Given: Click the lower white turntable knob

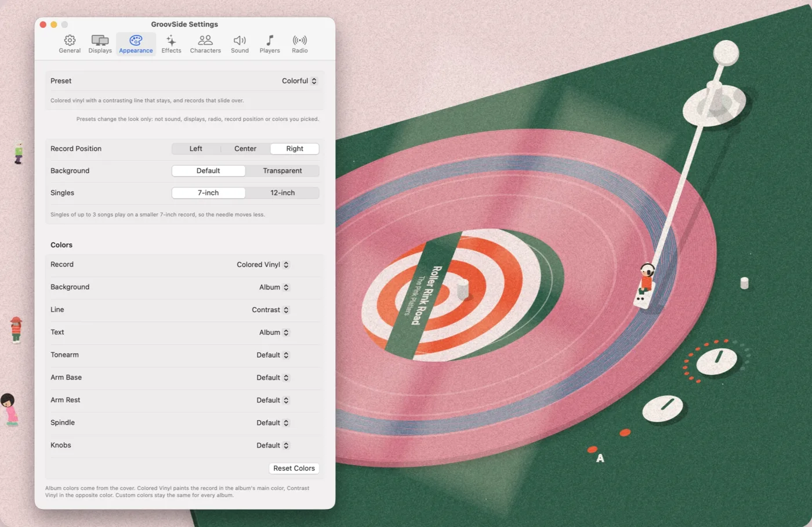Looking at the screenshot, I should [664, 407].
